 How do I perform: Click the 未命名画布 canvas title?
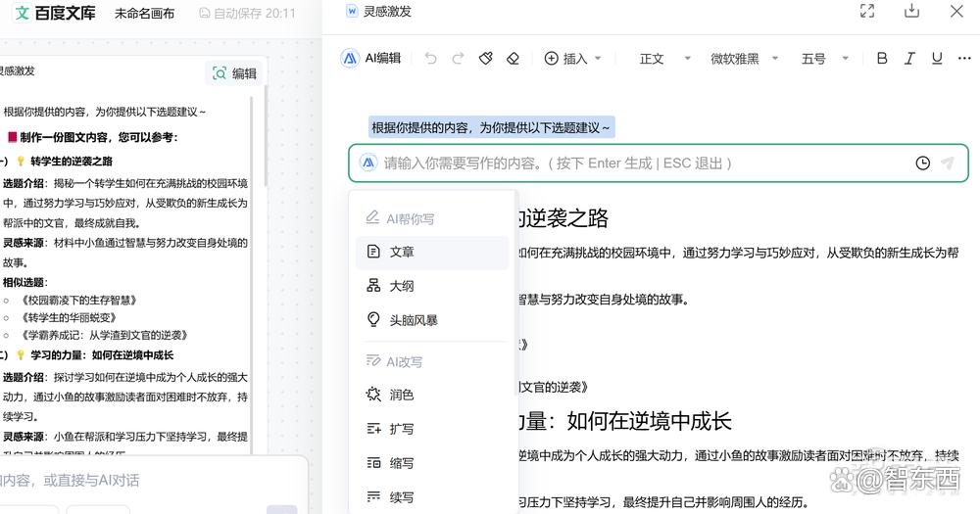[144, 13]
